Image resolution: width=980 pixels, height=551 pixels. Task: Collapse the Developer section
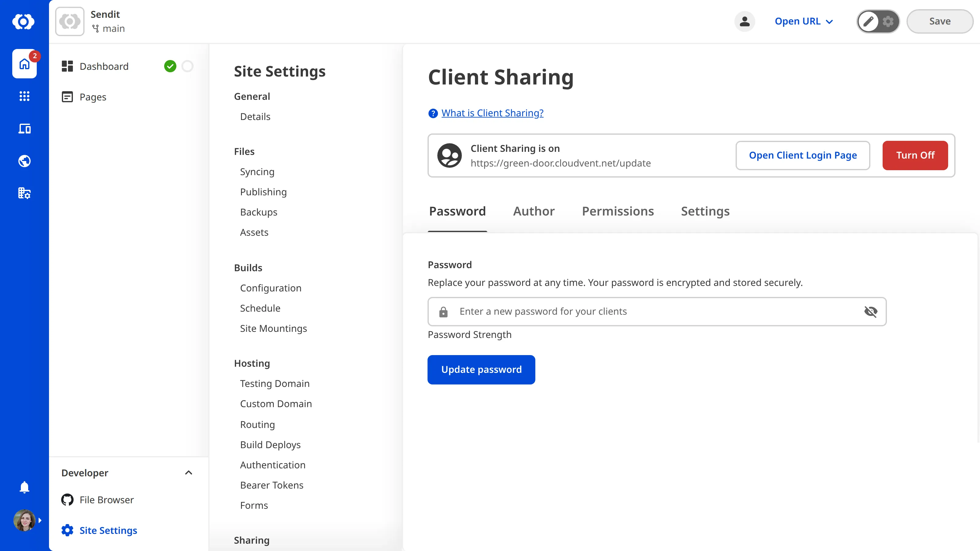pos(188,473)
